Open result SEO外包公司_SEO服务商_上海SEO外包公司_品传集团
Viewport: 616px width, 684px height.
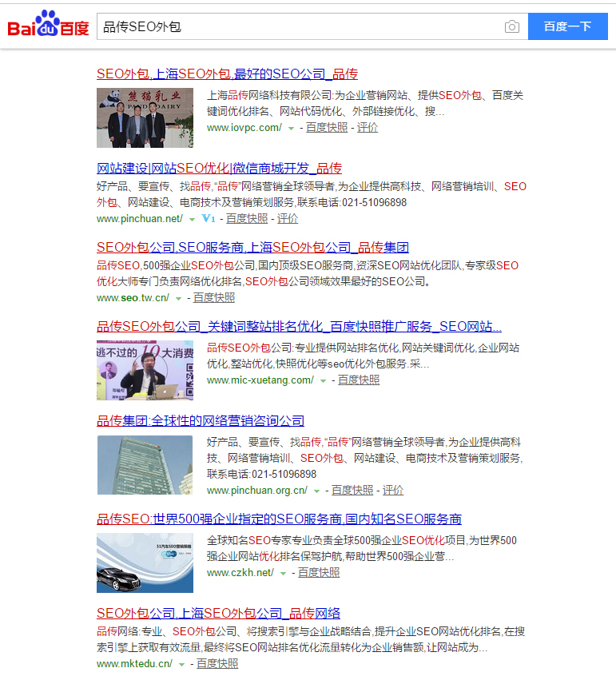tap(252, 248)
